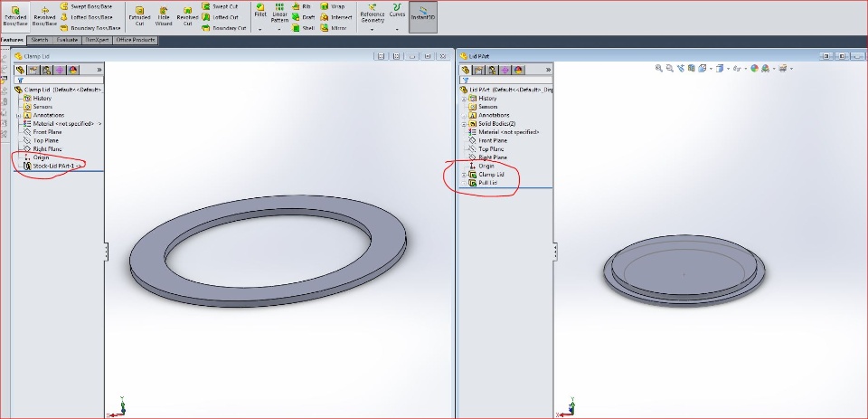Screen dimensions: 868x419
Task: Open FeatureManager tab in Lid PArt window
Action: point(465,70)
